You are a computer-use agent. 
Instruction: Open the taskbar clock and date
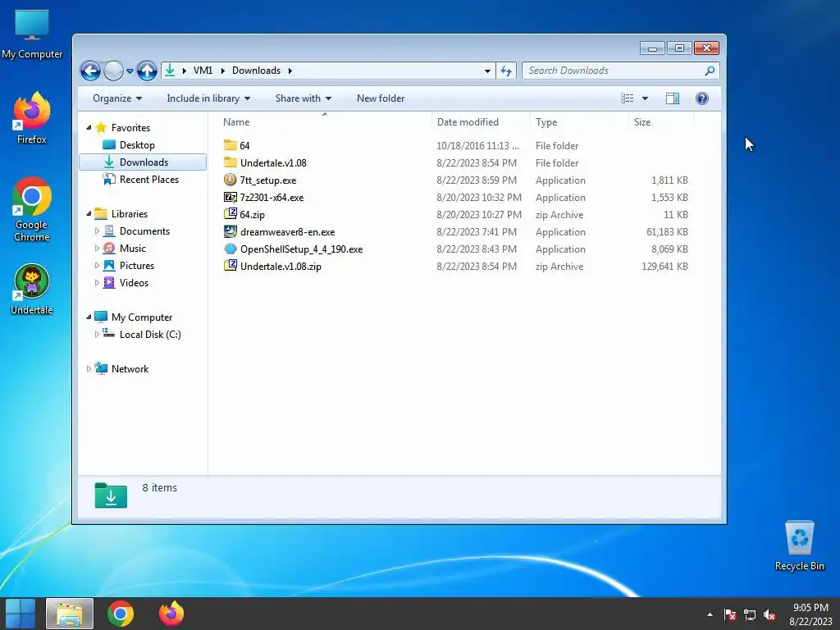click(810, 614)
